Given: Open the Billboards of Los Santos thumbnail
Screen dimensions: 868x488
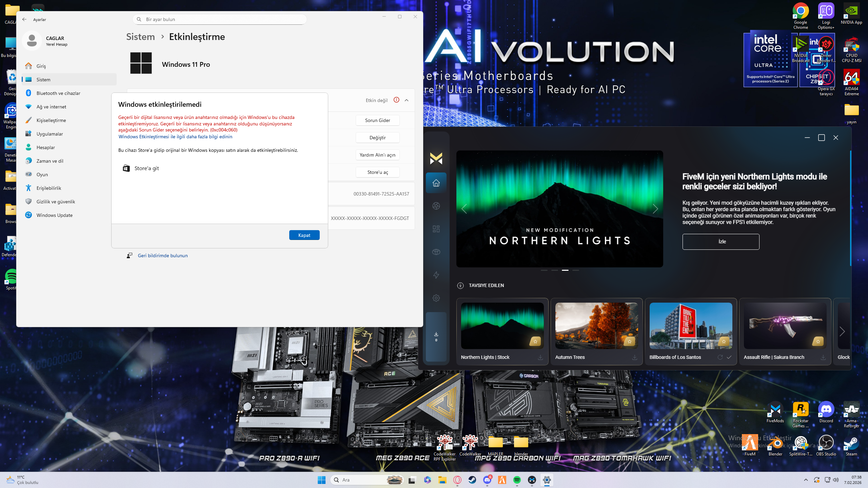Looking at the screenshot, I should click(691, 326).
